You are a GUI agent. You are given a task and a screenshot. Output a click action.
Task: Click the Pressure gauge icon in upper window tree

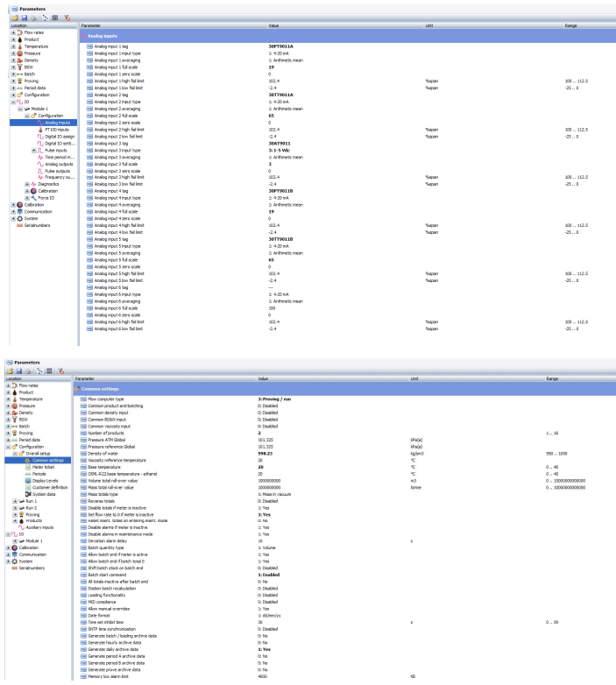[x=19, y=53]
